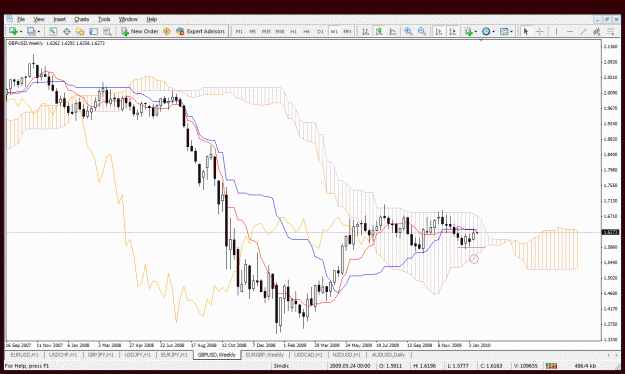This screenshot has width=625, height=374.
Task: Open the View menu
Action: click(x=39, y=19)
